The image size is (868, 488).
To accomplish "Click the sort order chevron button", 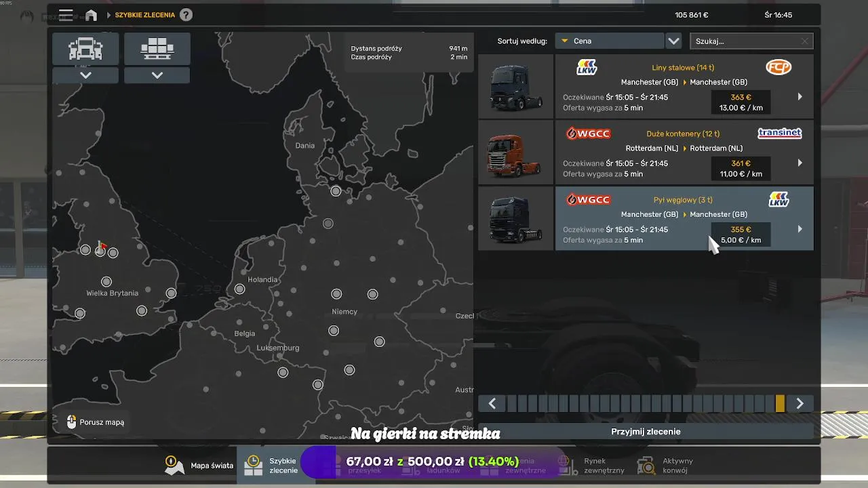I will point(673,41).
